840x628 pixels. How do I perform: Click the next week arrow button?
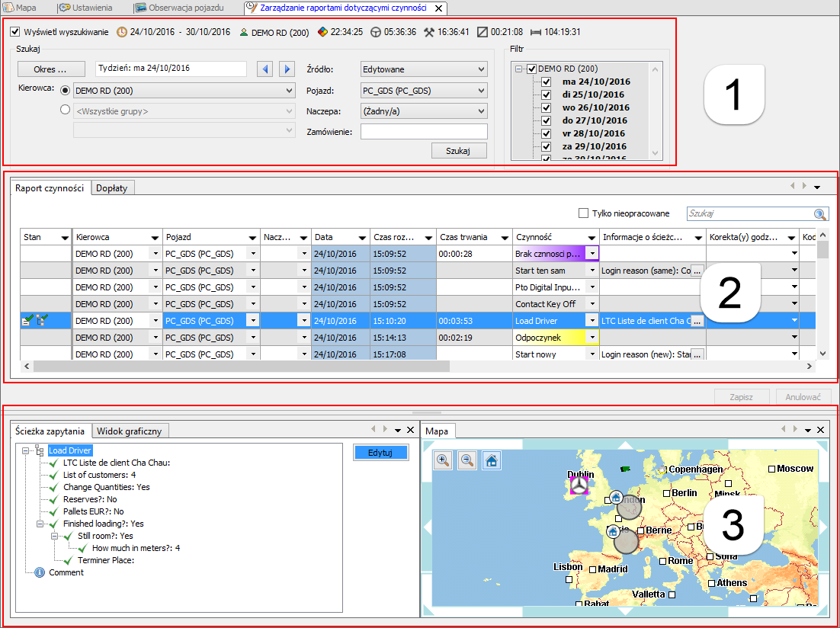pyautogui.click(x=287, y=69)
